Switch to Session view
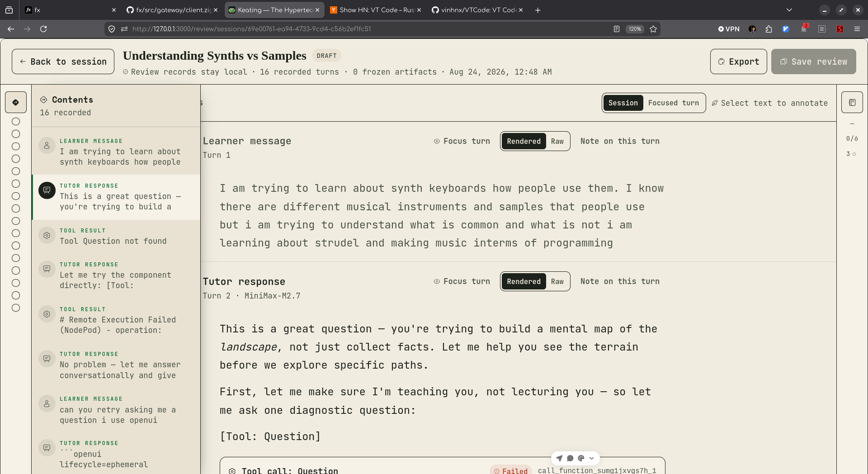 point(623,103)
